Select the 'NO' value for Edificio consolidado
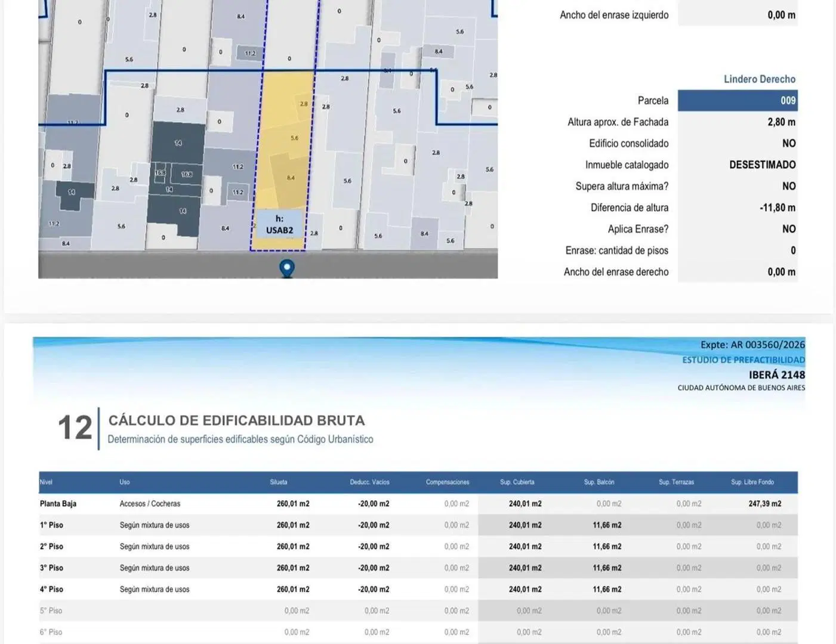This screenshot has height=644, width=836. pos(789,144)
